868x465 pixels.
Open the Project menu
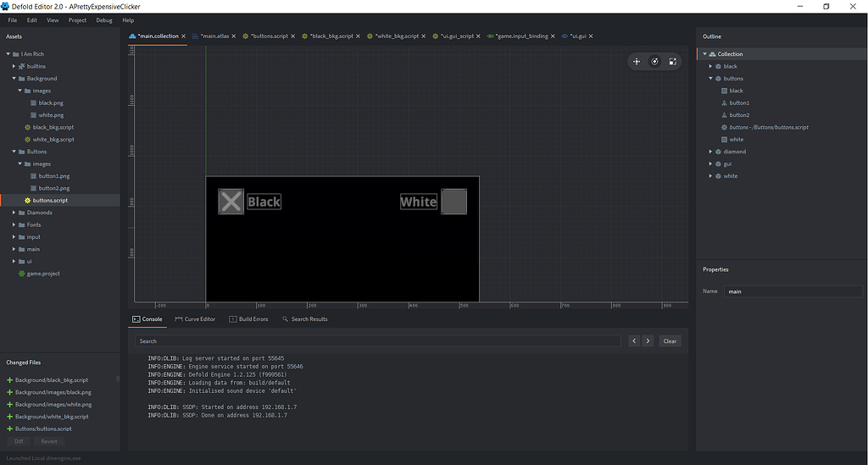[x=77, y=19]
